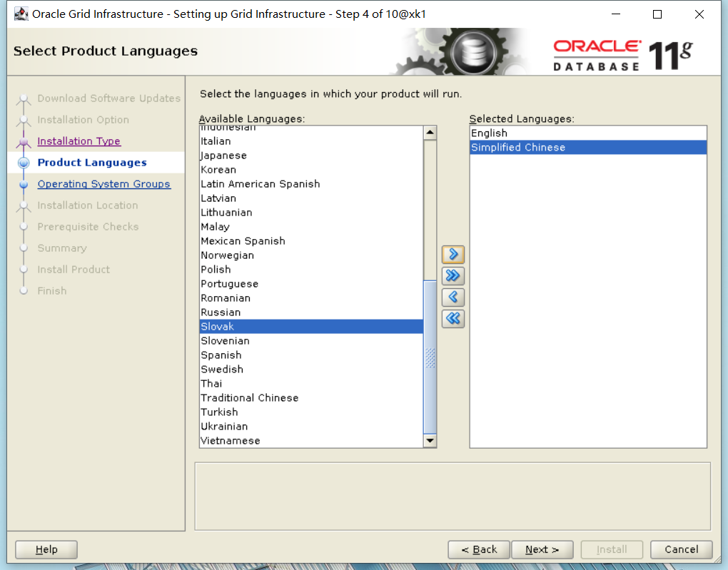Click the highlighted Slovak entry

pos(311,327)
